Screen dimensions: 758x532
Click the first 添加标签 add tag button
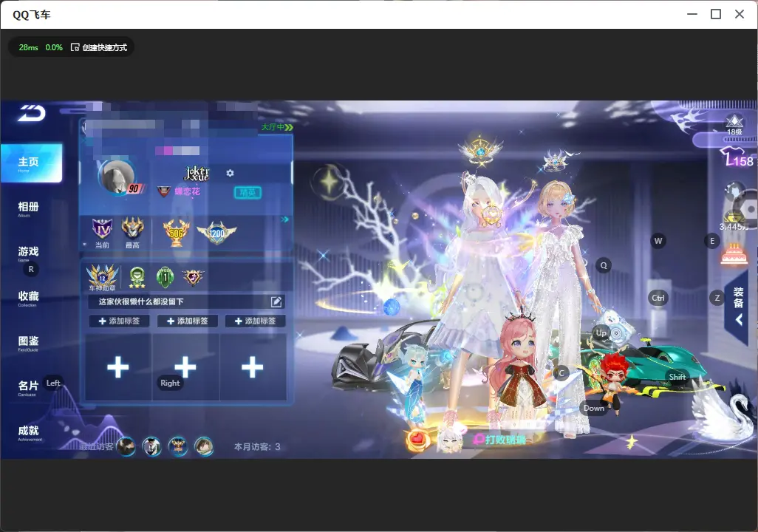tap(119, 321)
